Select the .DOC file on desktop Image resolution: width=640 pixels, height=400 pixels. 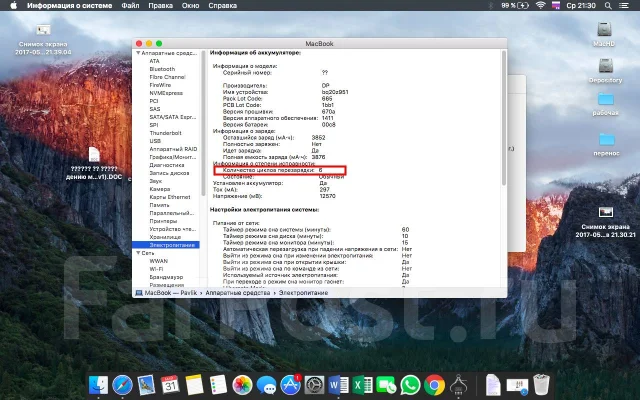[94, 164]
